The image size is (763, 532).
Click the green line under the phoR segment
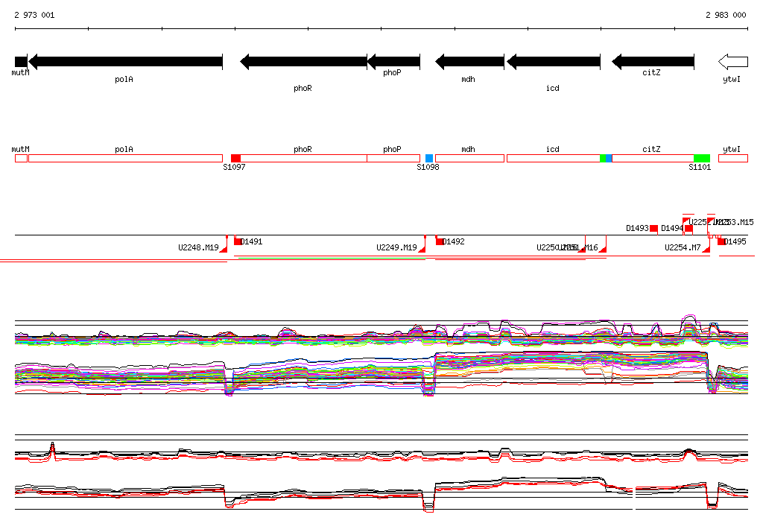point(332,259)
